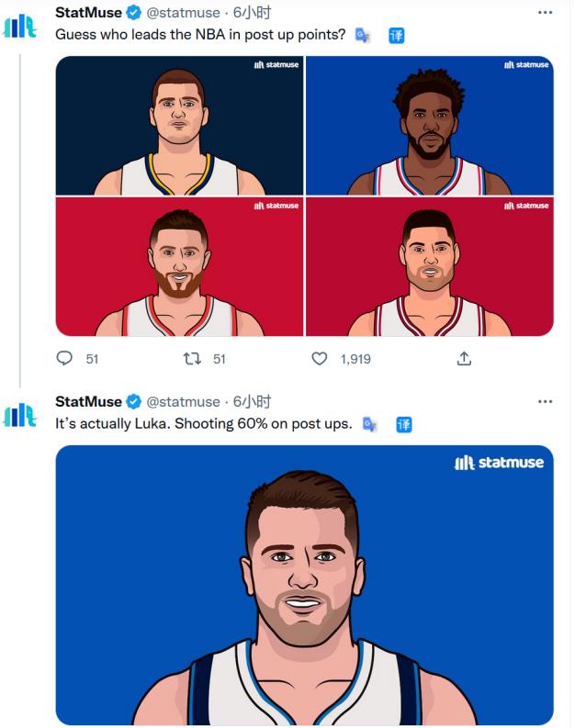Viewport: 575px width, 728px height.
Task: Click the reply icon under the first tweet
Action: tap(64, 358)
